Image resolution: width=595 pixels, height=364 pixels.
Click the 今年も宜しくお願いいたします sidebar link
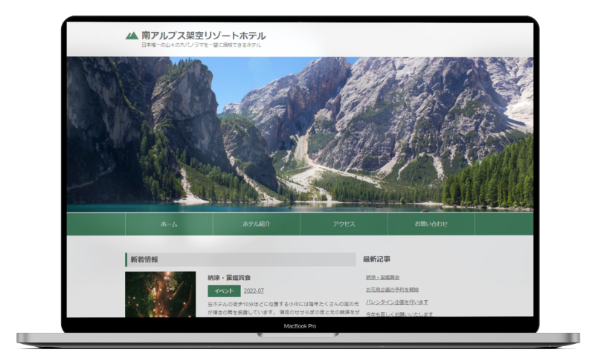tap(398, 313)
